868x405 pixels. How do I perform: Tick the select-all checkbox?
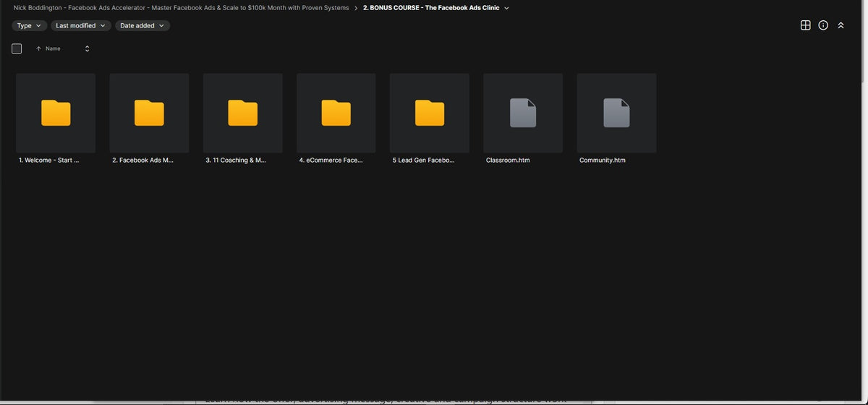[x=17, y=48]
